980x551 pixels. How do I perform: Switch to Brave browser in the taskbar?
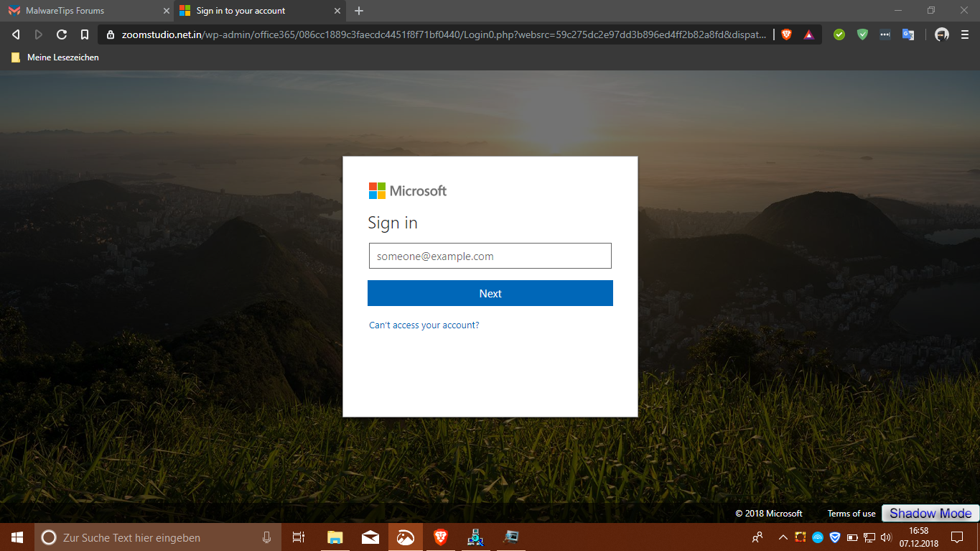click(441, 537)
